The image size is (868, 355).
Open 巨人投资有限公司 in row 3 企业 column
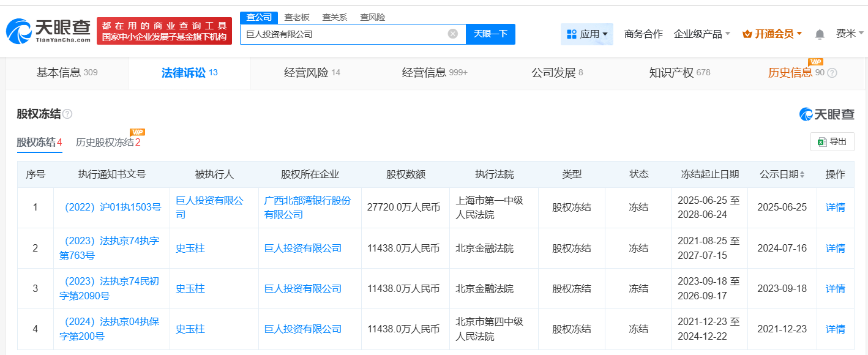pyautogui.click(x=303, y=288)
